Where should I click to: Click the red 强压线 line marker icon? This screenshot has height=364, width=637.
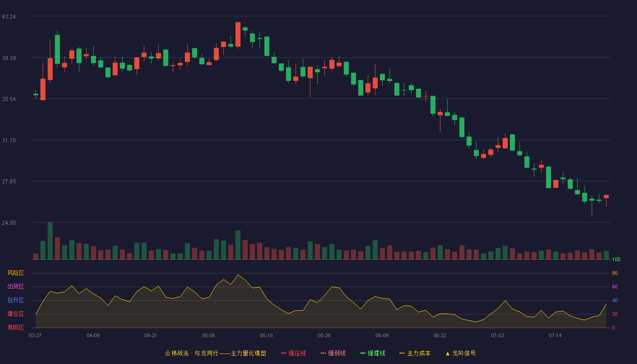[283, 353]
